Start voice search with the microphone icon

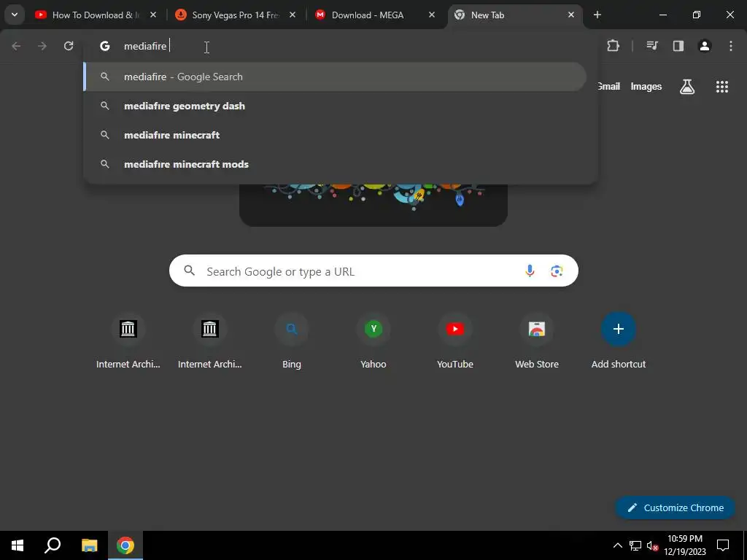530,271
